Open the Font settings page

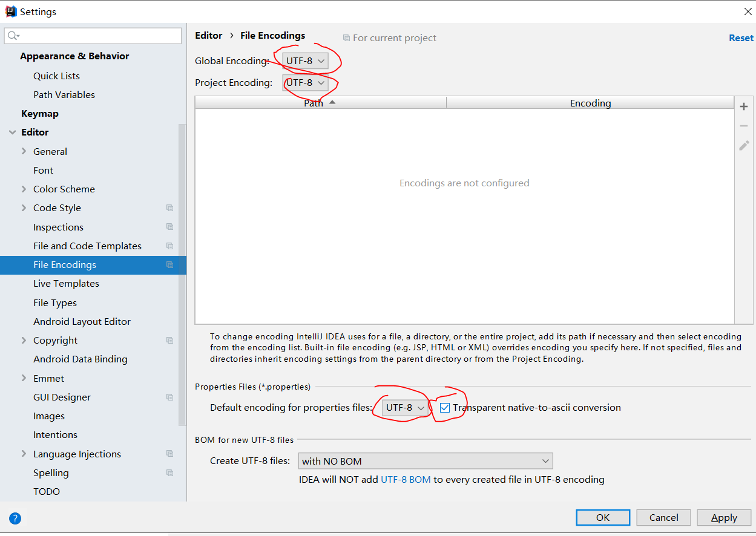(43, 170)
